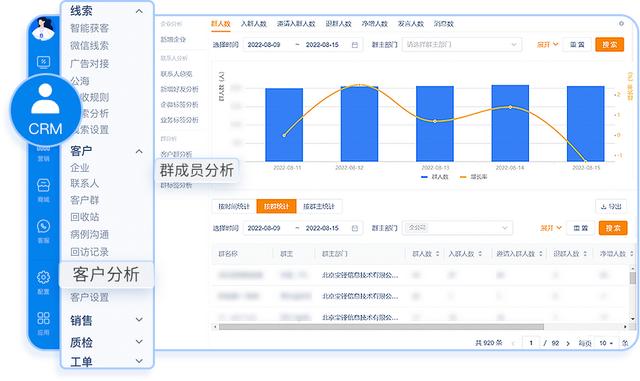Open 病例沟通 under 客户
Image resolution: width=640 pixels, height=381 pixels.
coord(89,234)
